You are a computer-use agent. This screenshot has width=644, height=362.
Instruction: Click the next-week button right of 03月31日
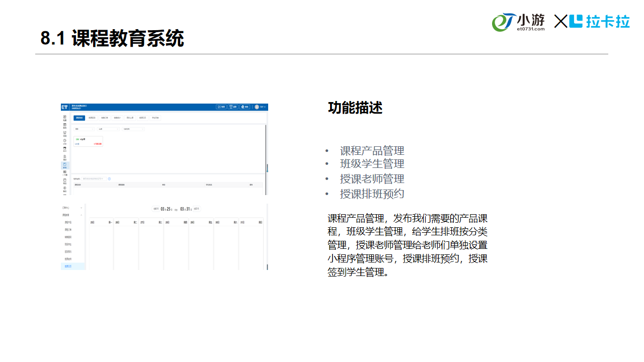[196, 209]
